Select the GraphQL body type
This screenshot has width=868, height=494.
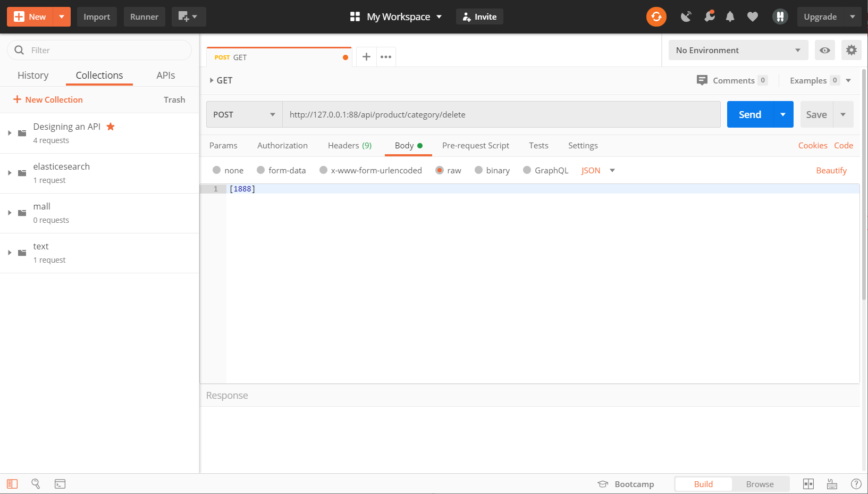527,170
